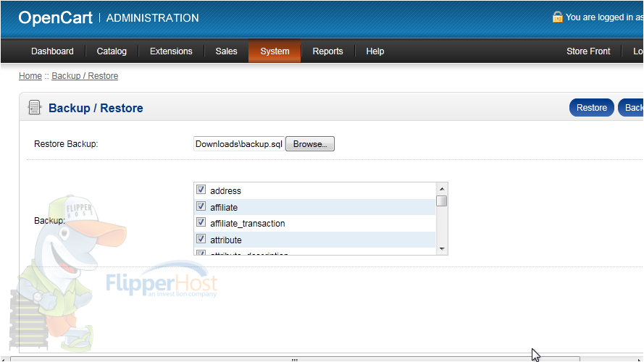644x362 pixels.
Task: Go to the Store Front link
Action: tap(588, 51)
